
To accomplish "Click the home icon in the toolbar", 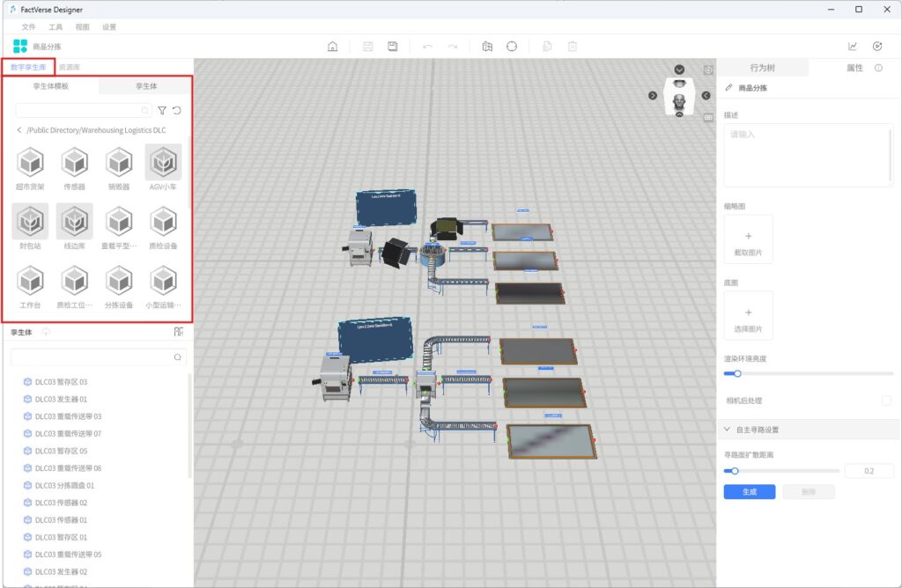I will 333,47.
